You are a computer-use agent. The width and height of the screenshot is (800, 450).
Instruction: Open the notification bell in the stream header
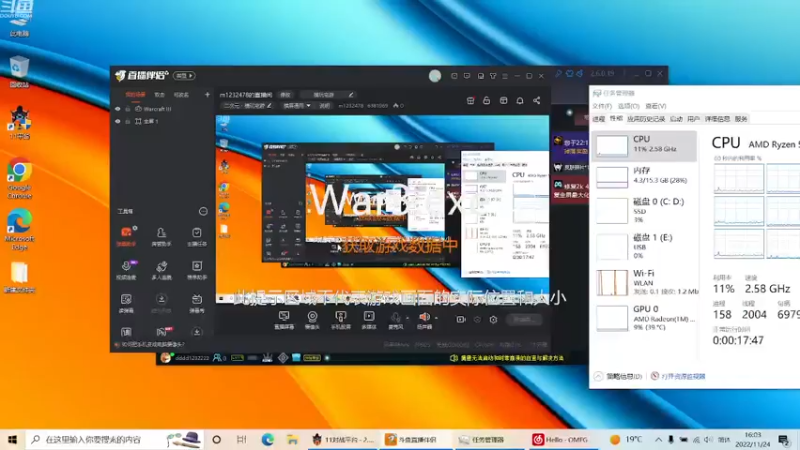tap(519, 101)
